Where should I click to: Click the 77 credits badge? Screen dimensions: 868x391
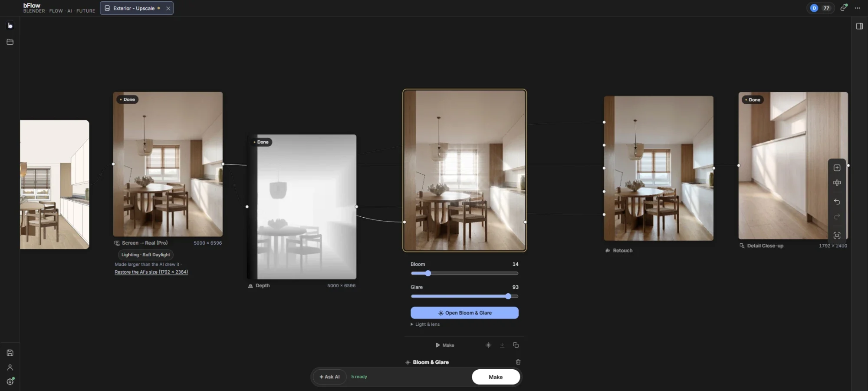(x=826, y=8)
